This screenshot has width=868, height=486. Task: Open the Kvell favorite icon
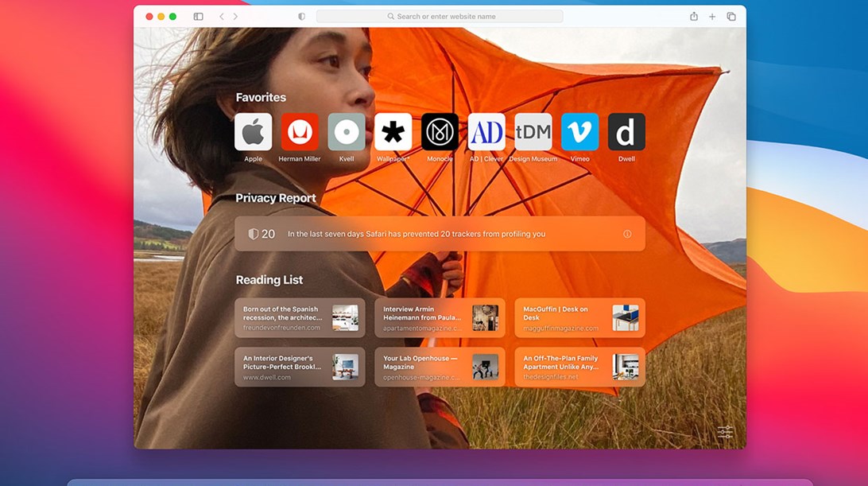coord(347,132)
